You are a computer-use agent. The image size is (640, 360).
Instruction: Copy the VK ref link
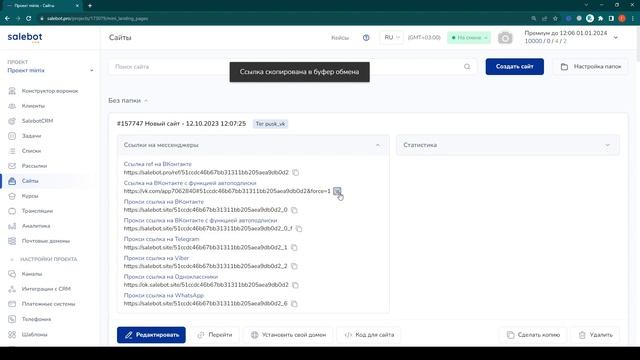tap(296, 173)
